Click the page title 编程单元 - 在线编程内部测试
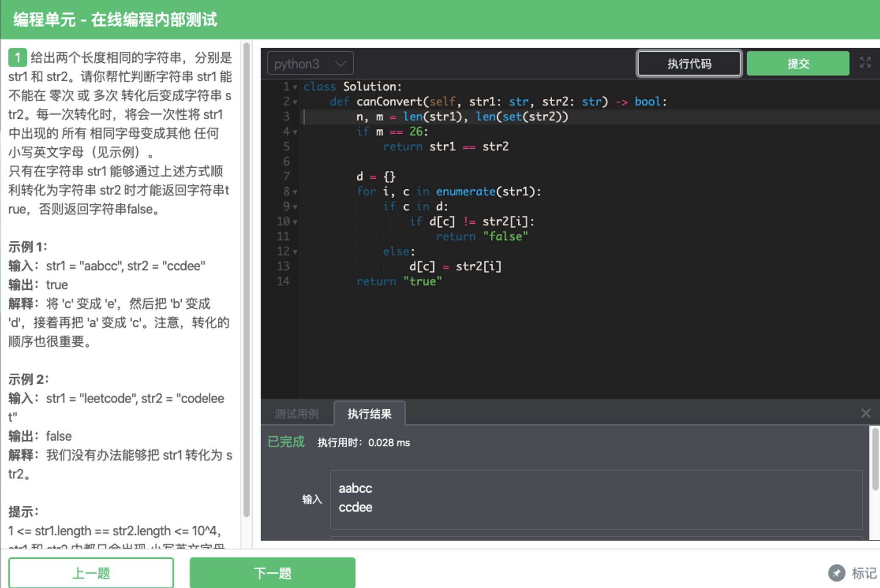This screenshot has width=880, height=588. coord(115,19)
